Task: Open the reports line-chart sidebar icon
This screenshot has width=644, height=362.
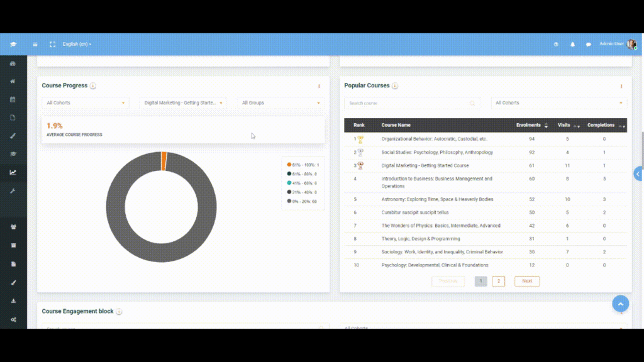Action: coord(13,172)
